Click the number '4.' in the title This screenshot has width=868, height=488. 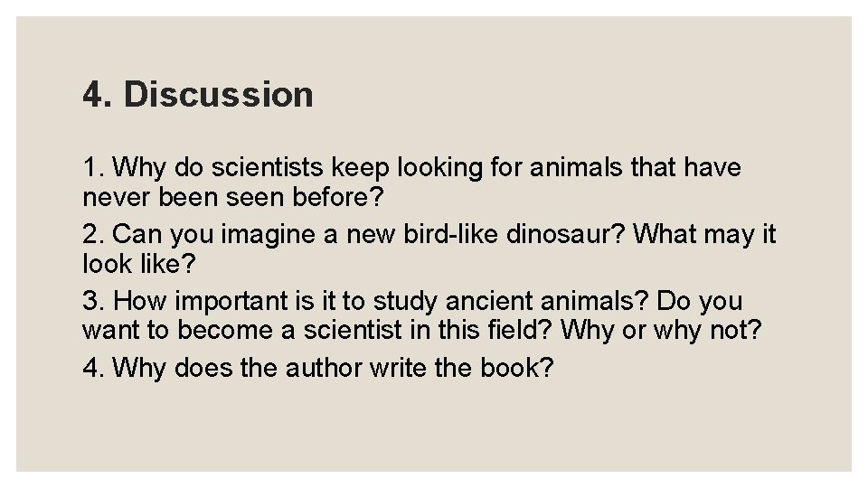point(95,94)
